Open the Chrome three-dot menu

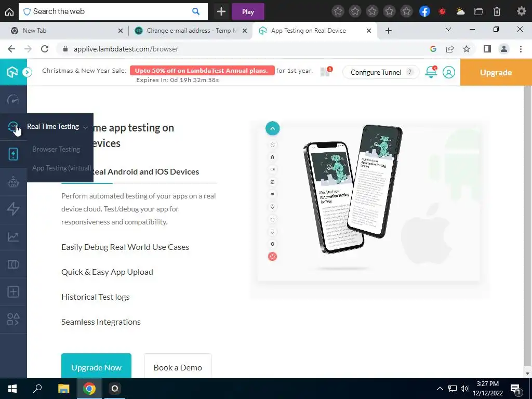(521, 49)
